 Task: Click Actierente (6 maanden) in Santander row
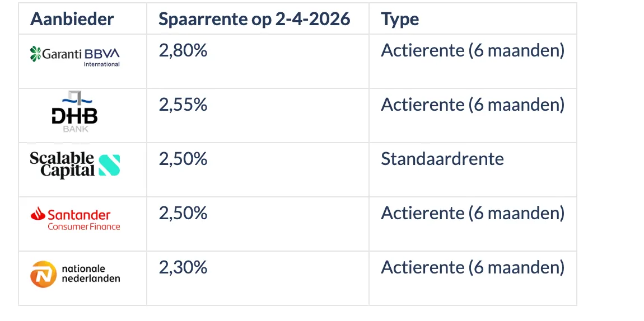pos(472,213)
